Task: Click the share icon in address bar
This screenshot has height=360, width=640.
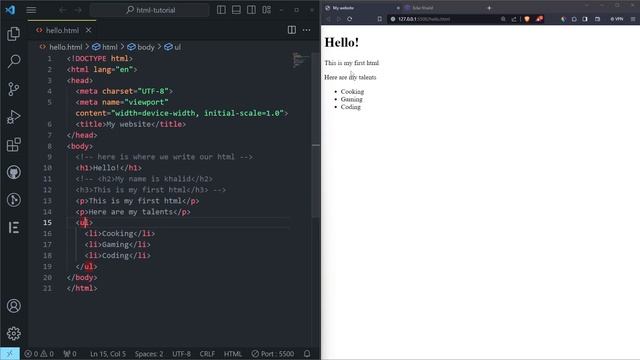Action: point(514,19)
